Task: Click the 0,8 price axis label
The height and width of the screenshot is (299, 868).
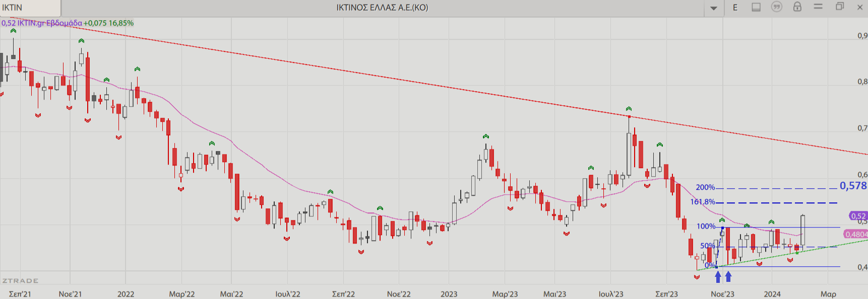Action: coord(862,82)
